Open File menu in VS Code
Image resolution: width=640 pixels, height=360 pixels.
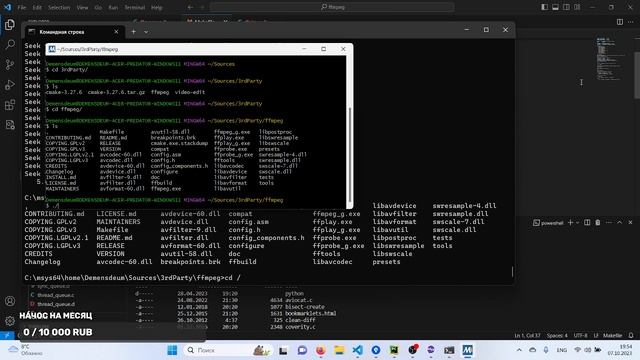tap(22, 7)
